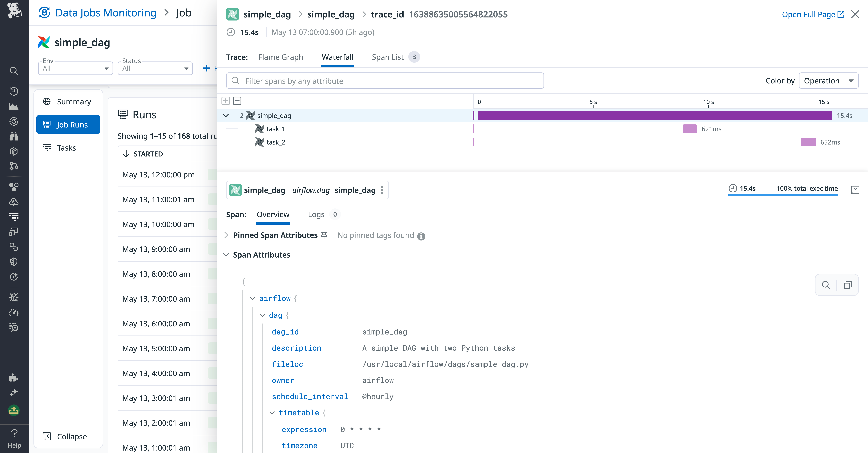Toggle the span details panel minimize icon
Viewport: 868px width, 453px height.
[855, 190]
